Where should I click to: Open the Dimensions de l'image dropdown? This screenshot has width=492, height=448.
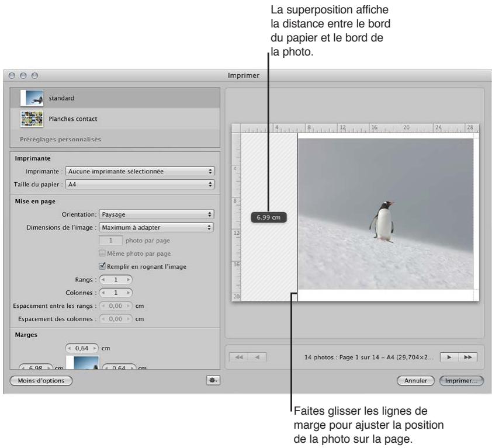point(156,227)
